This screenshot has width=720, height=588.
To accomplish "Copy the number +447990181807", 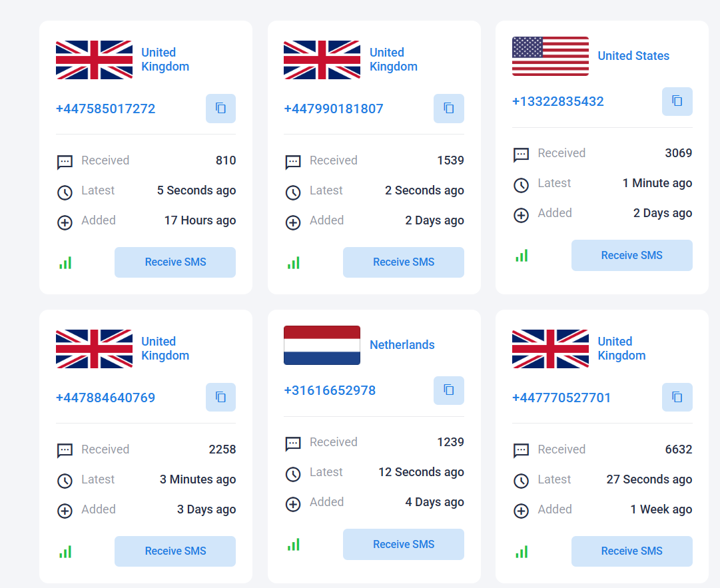I will coord(449,109).
